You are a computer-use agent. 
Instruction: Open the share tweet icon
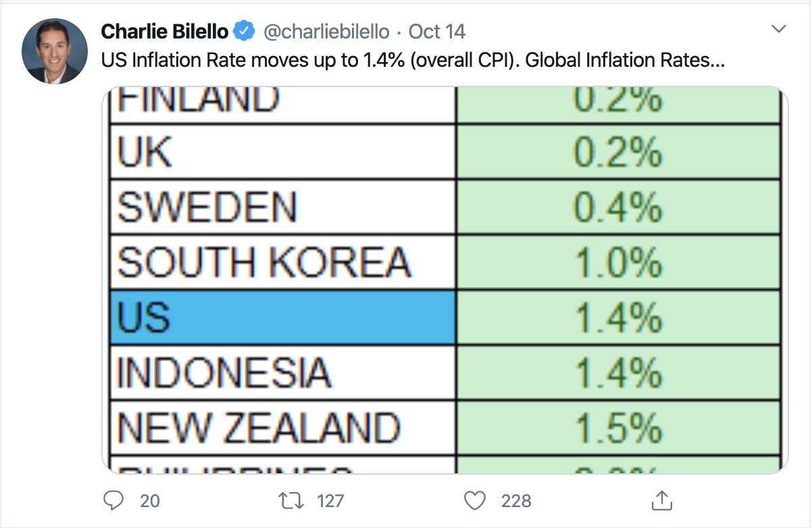click(659, 500)
